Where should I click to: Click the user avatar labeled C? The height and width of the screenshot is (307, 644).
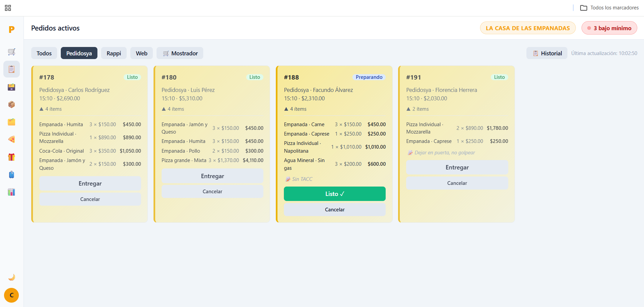(x=11, y=295)
